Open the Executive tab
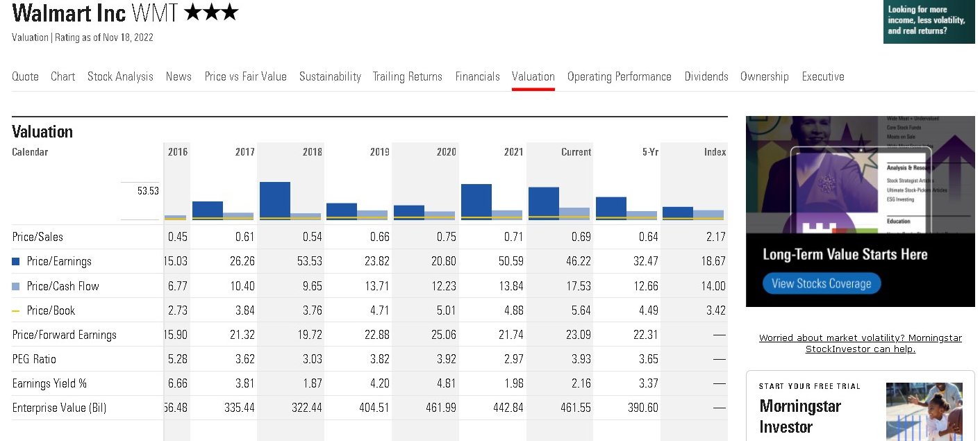The image size is (980, 441). pyautogui.click(x=822, y=76)
